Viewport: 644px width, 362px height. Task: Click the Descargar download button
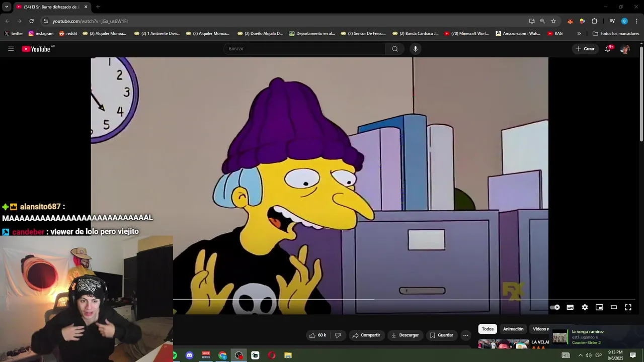click(405, 335)
